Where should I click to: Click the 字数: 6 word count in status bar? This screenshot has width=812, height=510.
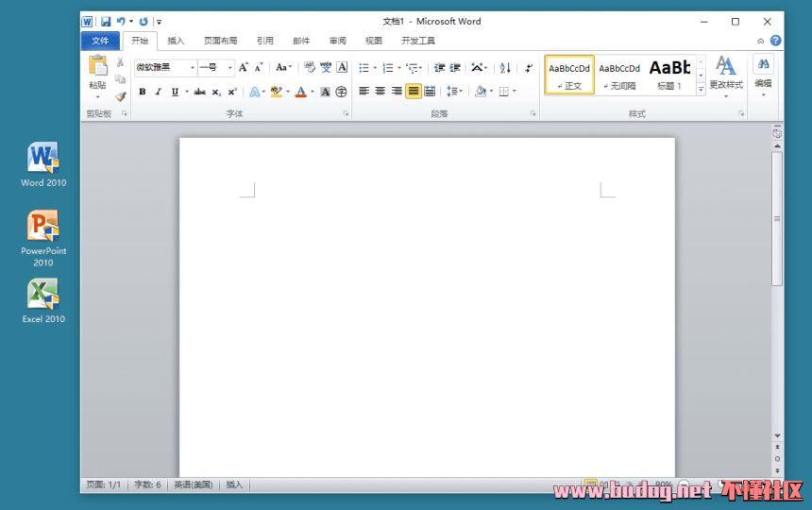[147, 484]
